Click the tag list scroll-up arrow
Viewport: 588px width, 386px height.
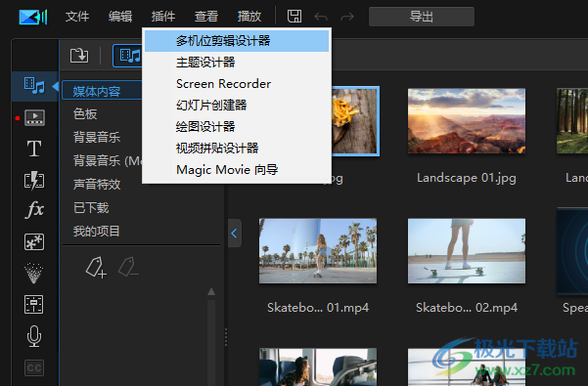(x=211, y=291)
